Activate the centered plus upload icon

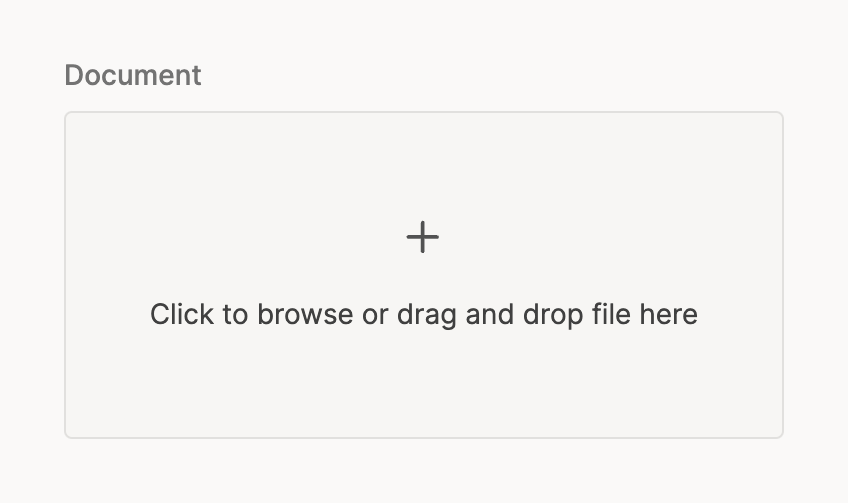423,237
